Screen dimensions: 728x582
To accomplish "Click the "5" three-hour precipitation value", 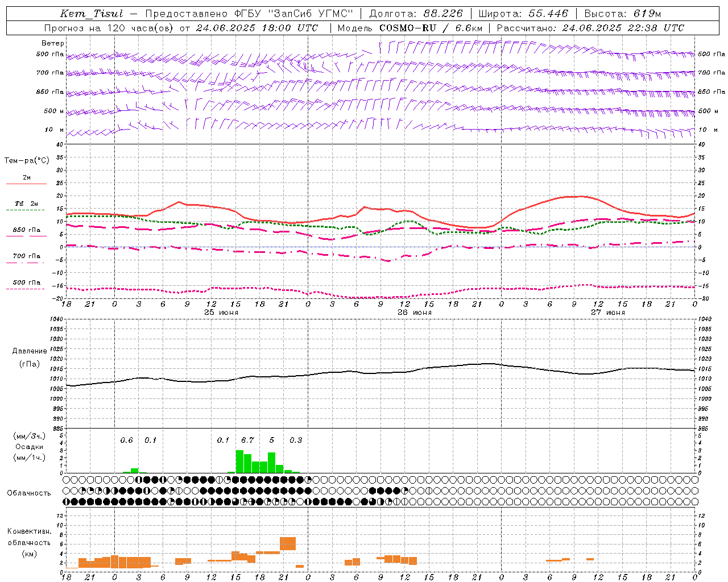I will (x=272, y=440).
